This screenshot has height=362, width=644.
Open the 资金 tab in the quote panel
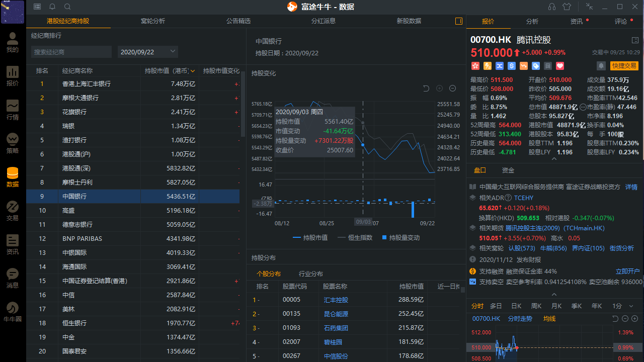pos(509,170)
